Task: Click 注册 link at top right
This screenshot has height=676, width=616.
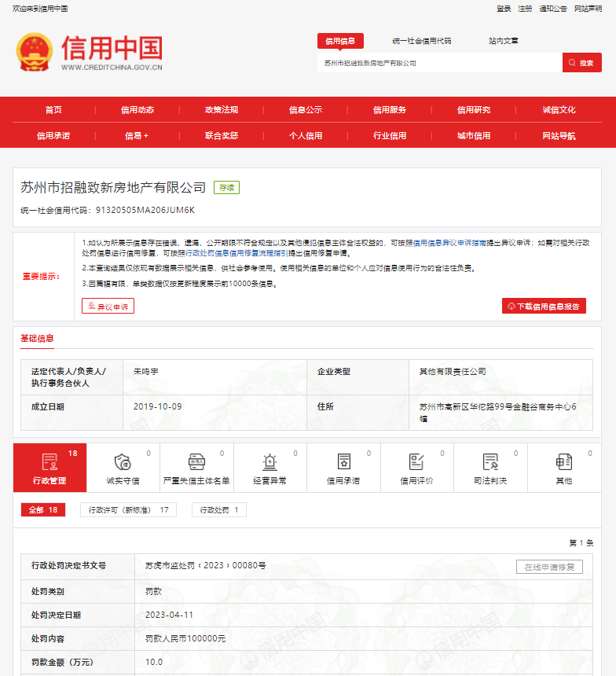Action: pyautogui.click(x=525, y=9)
